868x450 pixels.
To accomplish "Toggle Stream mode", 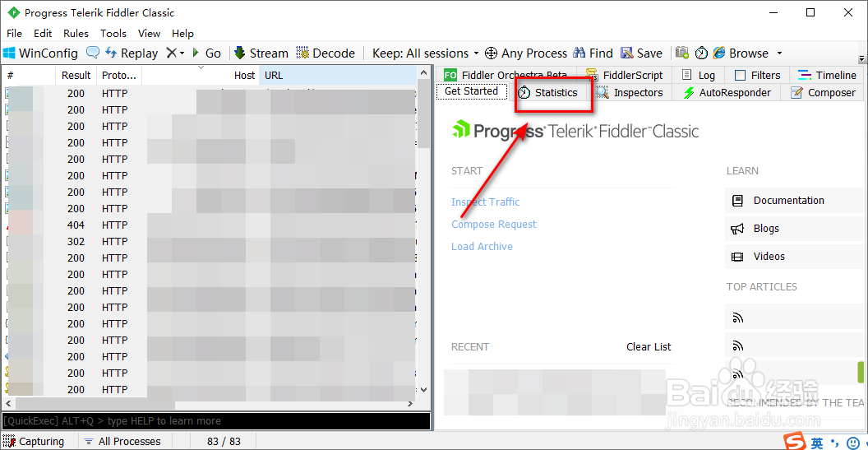I will click(x=261, y=53).
